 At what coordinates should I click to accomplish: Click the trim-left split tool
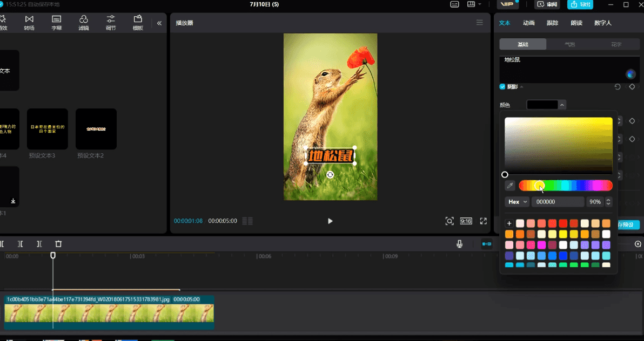[x=20, y=244]
